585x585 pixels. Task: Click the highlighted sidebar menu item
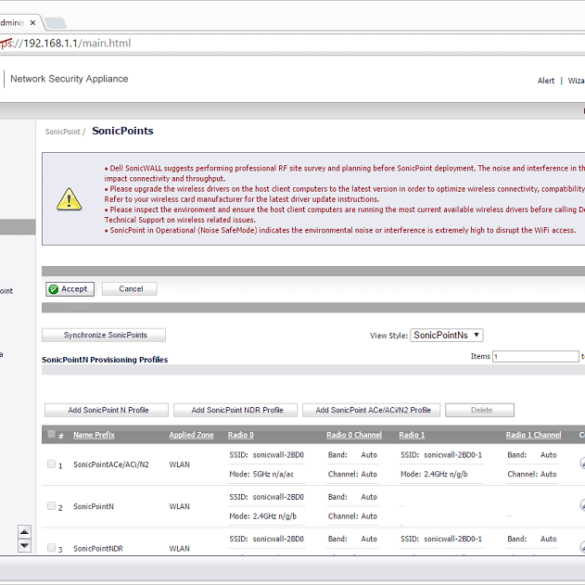tap(18, 227)
